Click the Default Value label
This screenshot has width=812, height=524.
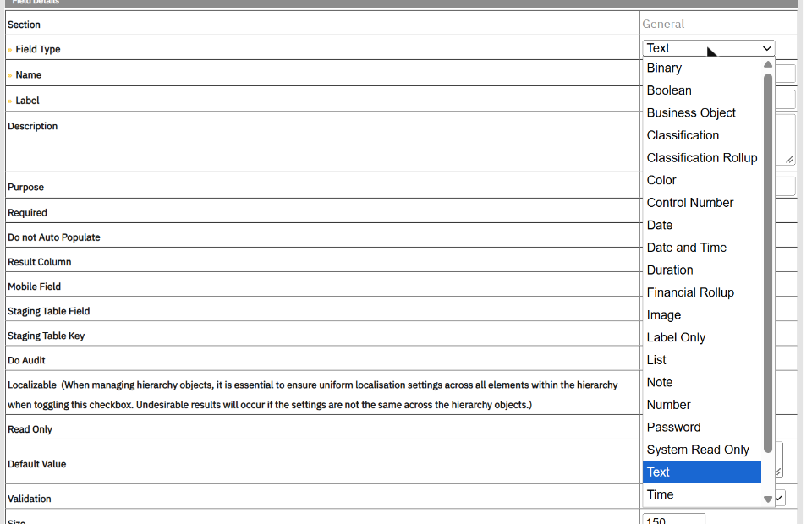[x=36, y=464]
